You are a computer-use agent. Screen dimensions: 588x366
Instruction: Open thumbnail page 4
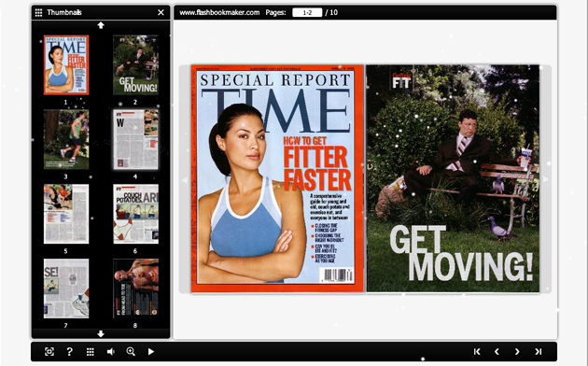coord(135,139)
